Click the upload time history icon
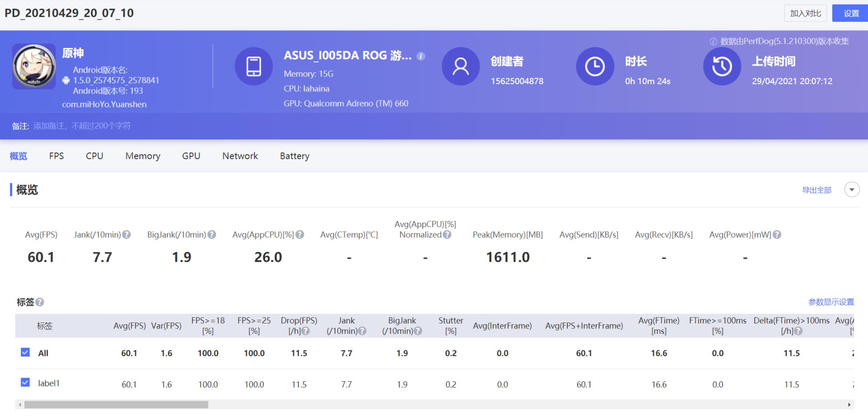Image resolution: width=868 pixels, height=418 pixels. tap(722, 66)
